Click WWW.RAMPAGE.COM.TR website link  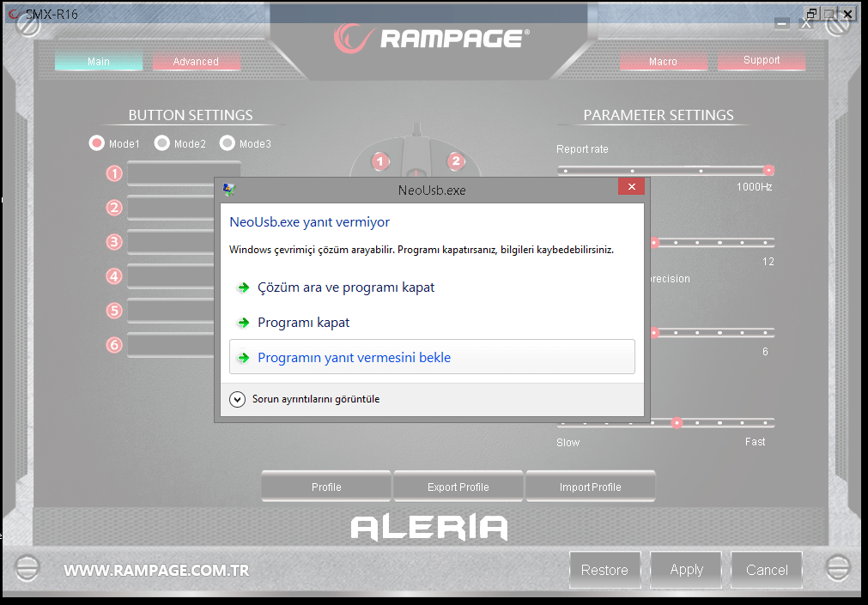click(156, 570)
